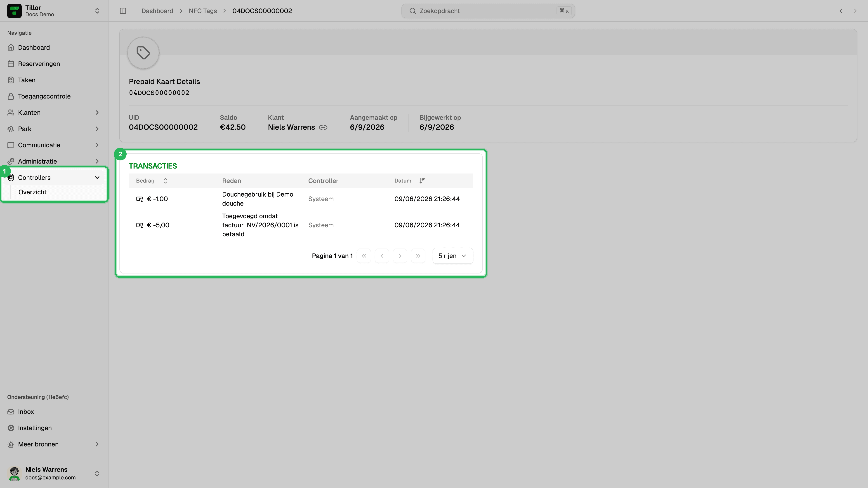Collapse the Controllers menu chevron
Viewport: 868px width, 488px height.
pyautogui.click(x=97, y=178)
